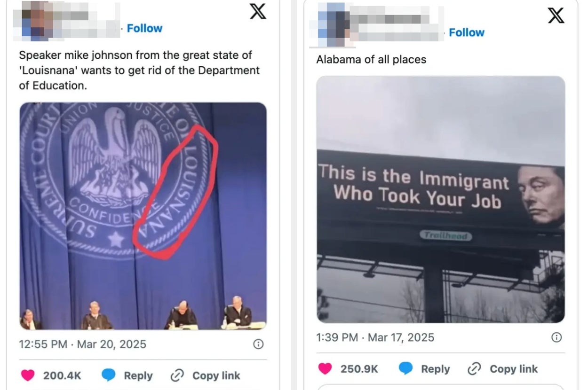Open right tweet author's blurred profile avatar
This screenshot has width=588, height=390.
tap(333, 24)
